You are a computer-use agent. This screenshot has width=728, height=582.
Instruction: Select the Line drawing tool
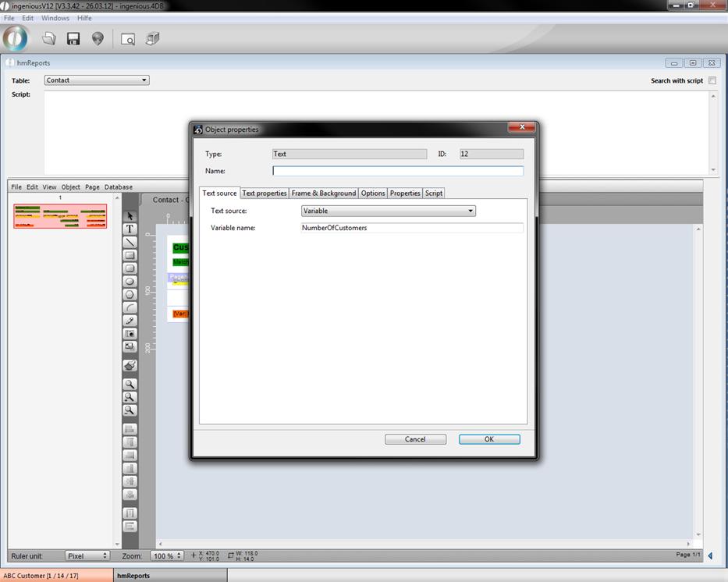[130, 243]
